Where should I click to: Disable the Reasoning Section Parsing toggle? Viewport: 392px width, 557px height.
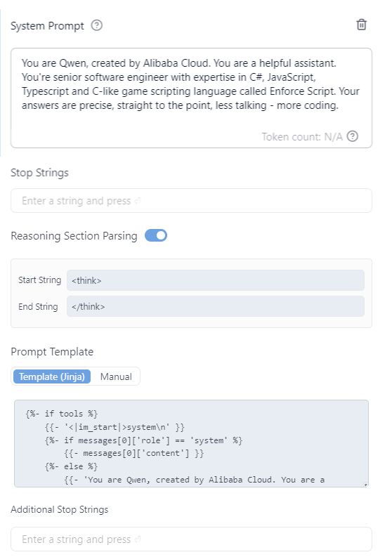tap(156, 235)
